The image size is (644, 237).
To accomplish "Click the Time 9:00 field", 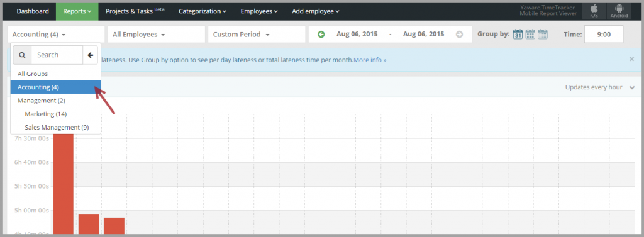I will pos(604,34).
